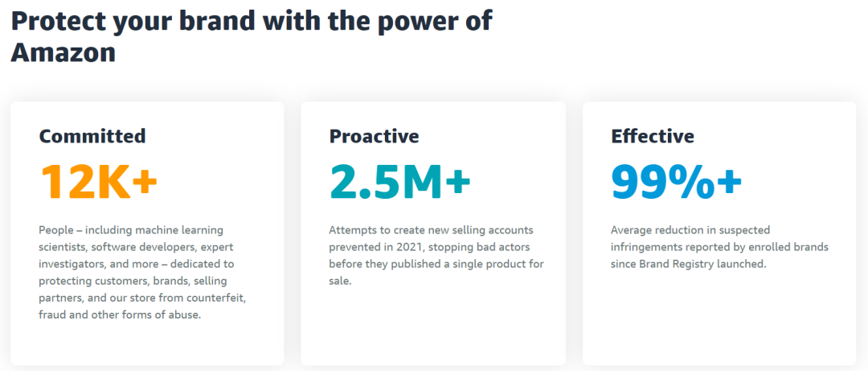Select the Effective card heading

653,136
